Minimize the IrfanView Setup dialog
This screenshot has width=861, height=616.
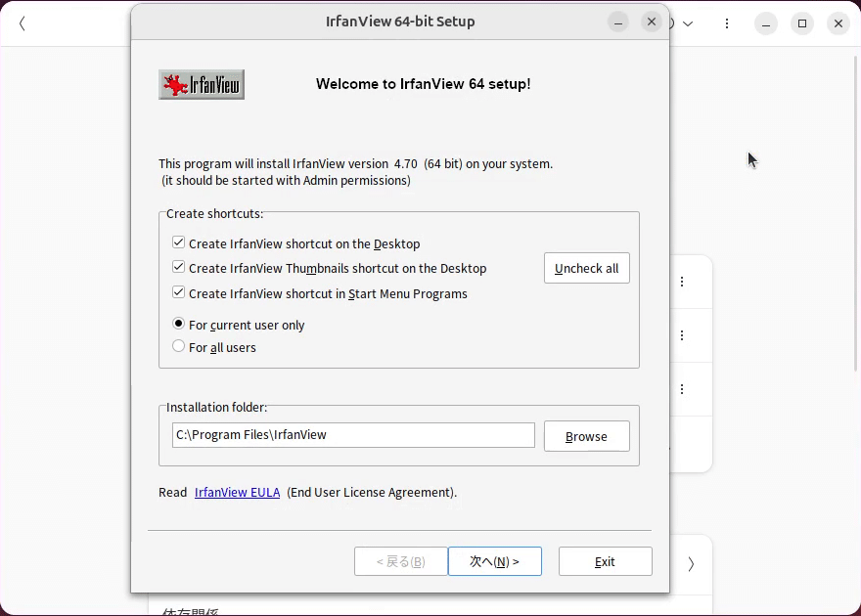[617, 22]
